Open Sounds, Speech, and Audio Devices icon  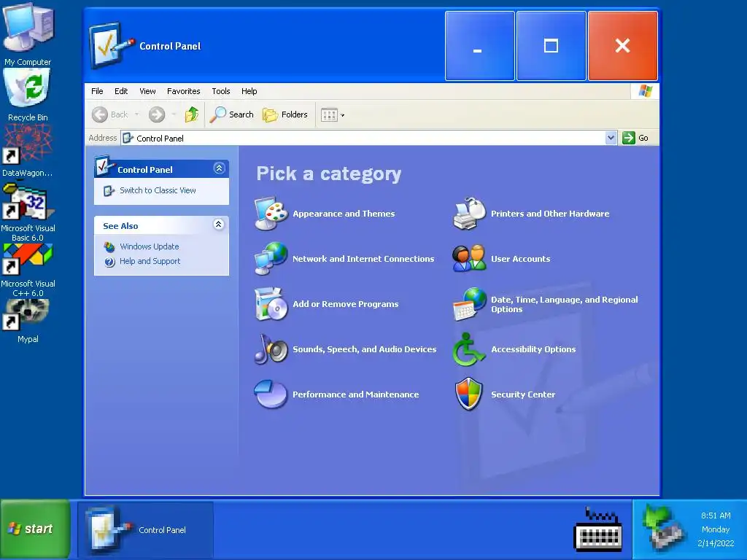pos(271,349)
